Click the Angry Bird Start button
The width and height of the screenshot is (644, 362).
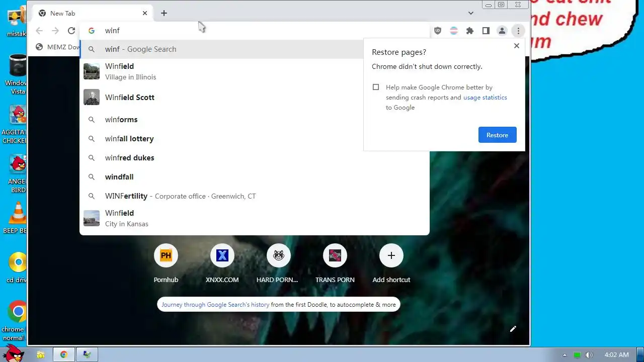14,353
